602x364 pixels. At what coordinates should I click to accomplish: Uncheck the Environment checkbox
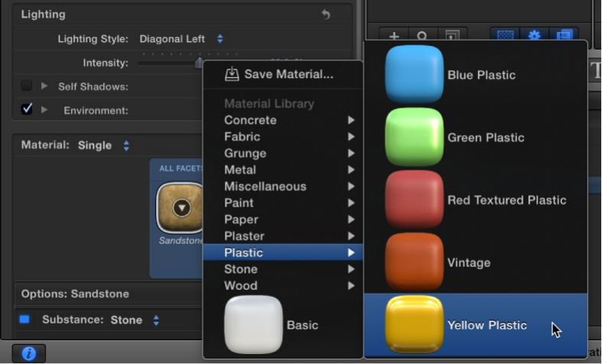[27, 109]
